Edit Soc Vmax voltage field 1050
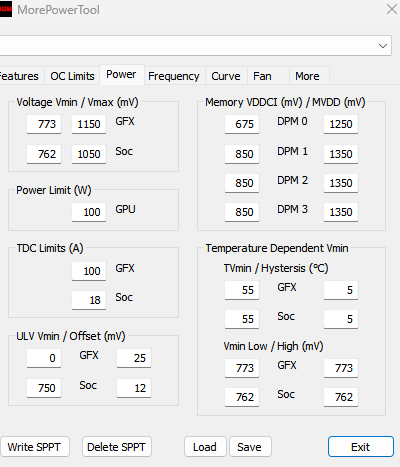The width and height of the screenshot is (400, 467). click(89, 154)
